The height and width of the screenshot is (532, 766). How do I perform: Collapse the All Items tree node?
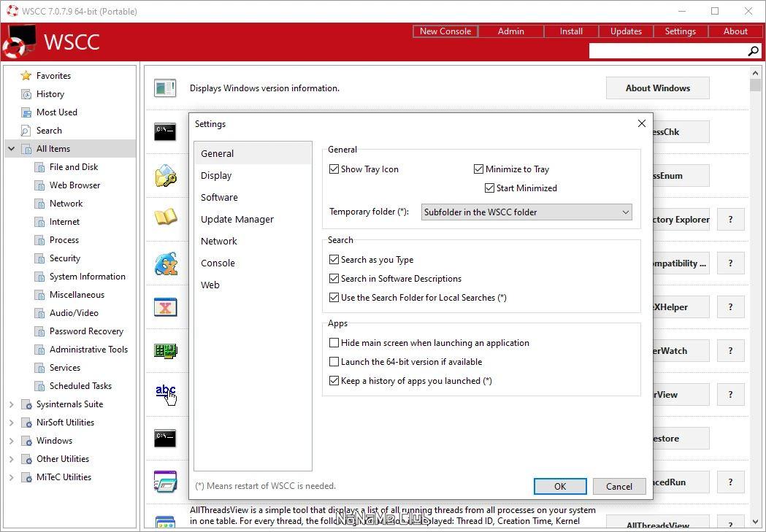tap(11, 149)
